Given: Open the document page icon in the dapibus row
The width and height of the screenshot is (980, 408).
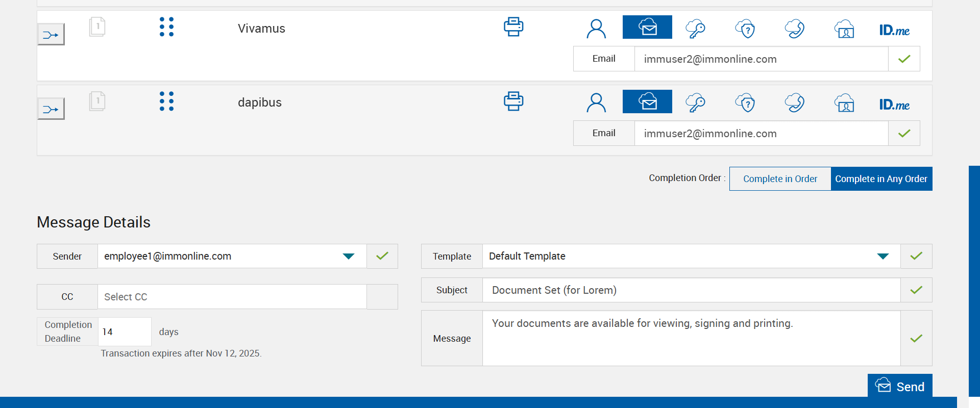Looking at the screenshot, I should [x=97, y=101].
